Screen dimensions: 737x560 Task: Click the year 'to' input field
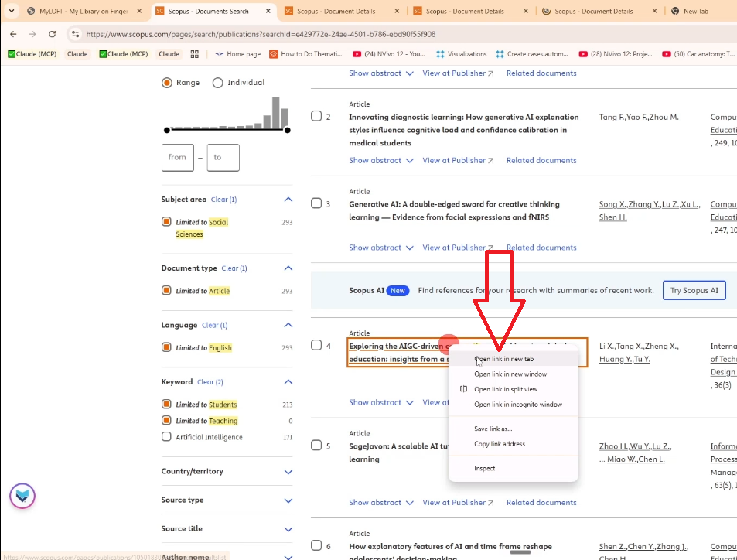coord(223,158)
